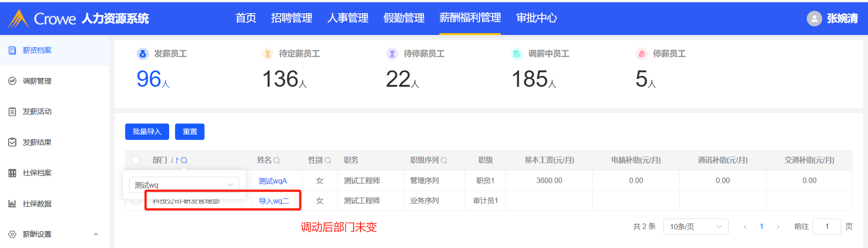Click the 3600.00 基本工资 cell
The width and height of the screenshot is (868, 248).
[x=549, y=181]
